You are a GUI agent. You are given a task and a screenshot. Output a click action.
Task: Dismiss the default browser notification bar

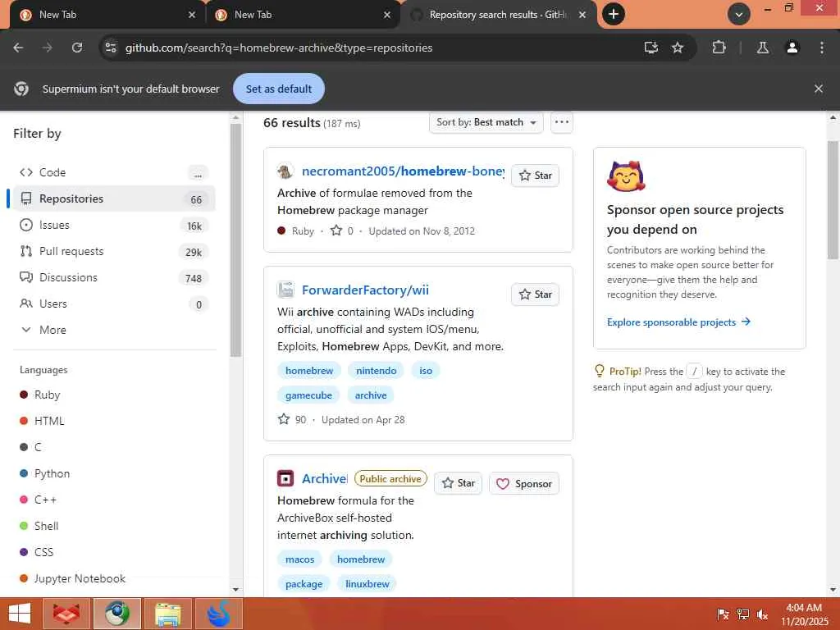click(x=819, y=89)
